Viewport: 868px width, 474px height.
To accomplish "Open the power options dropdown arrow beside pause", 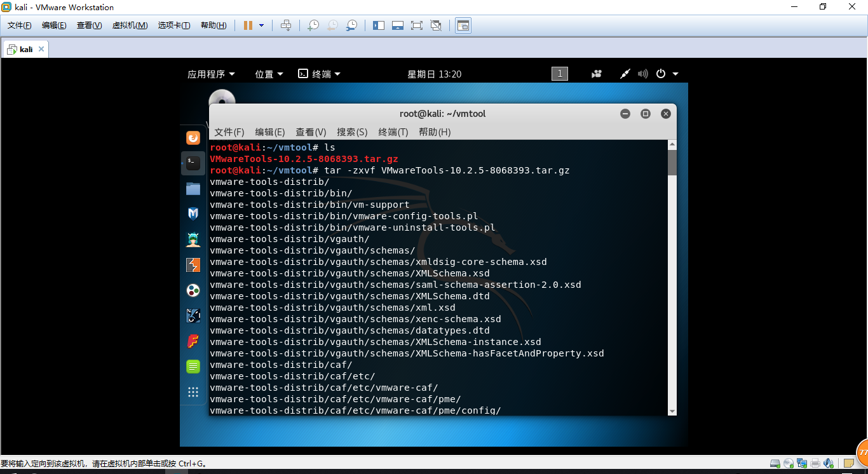I will 261,25.
